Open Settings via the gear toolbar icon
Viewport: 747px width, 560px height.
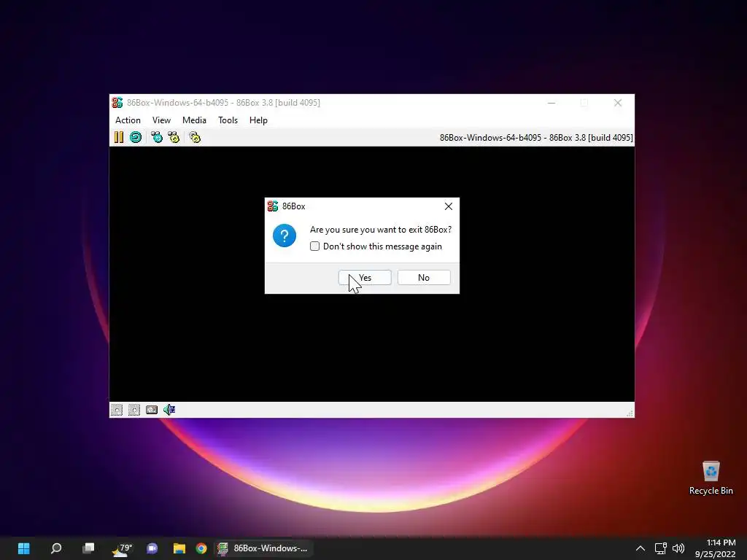click(195, 138)
